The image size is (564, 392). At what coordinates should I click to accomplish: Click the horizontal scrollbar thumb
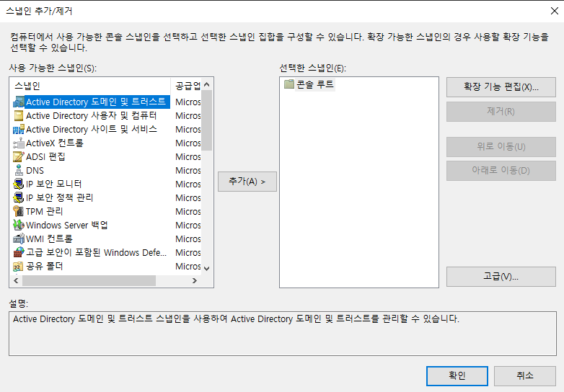click(89, 280)
